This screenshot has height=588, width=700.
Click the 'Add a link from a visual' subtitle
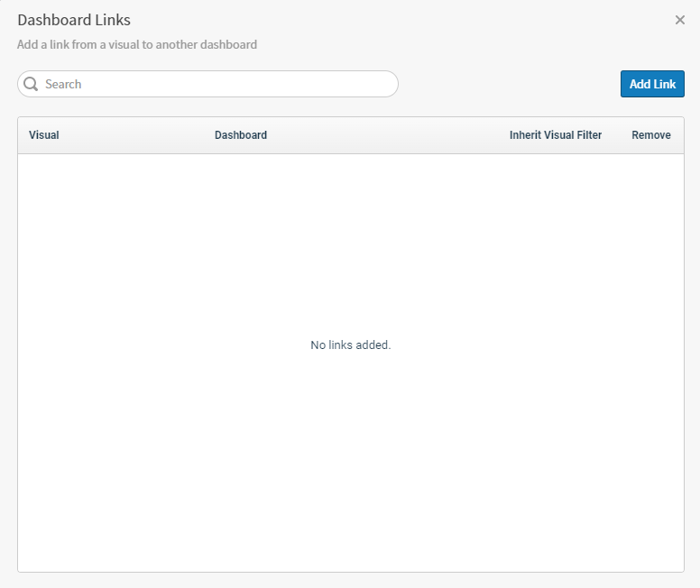pyautogui.click(x=137, y=44)
